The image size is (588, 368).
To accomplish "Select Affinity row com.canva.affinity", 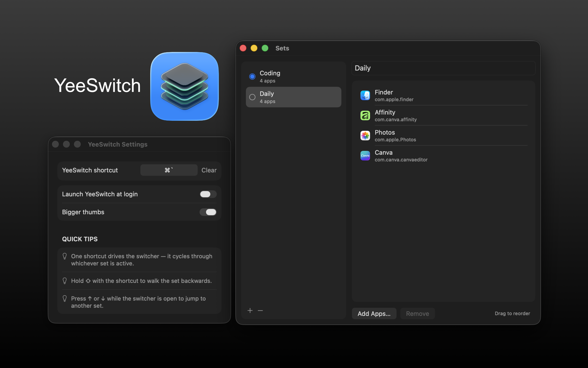I will coord(444,115).
